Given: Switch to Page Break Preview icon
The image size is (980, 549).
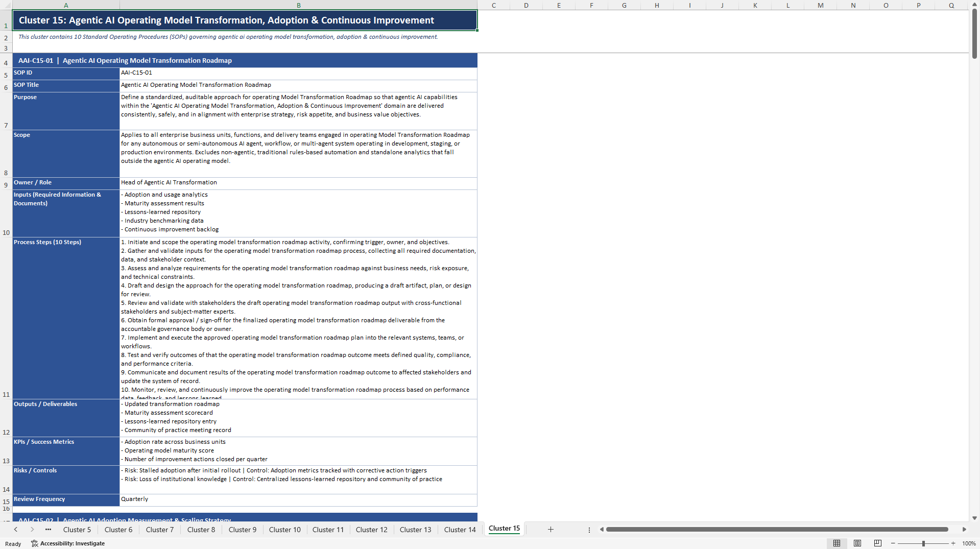Looking at the screenshot, I should tap(877, 543).
